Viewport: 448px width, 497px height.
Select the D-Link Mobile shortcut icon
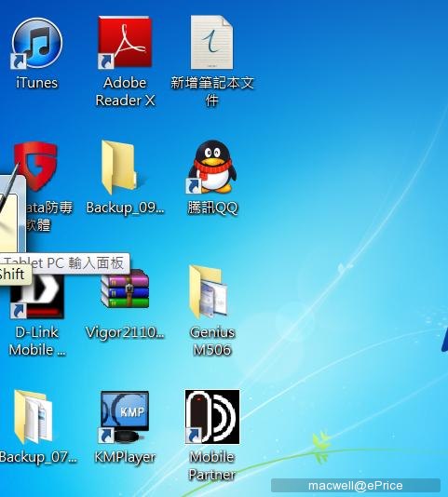point(37,297)
